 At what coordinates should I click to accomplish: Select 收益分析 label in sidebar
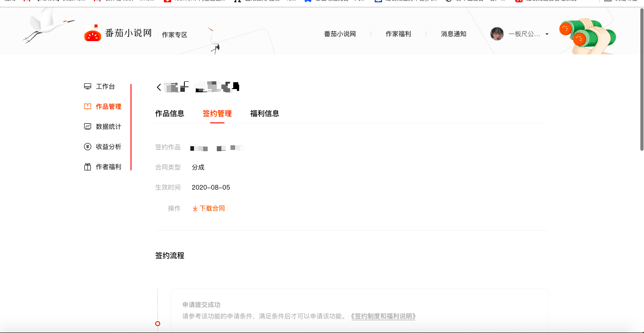click(109, 147)
